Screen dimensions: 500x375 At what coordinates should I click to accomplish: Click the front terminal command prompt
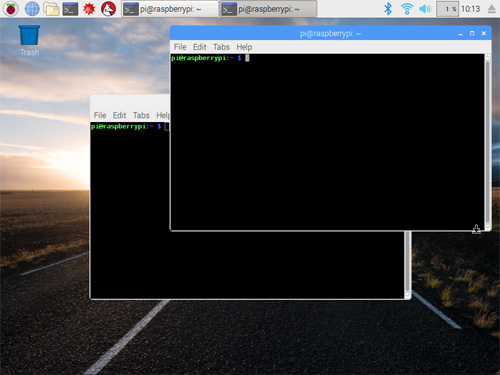click(x=210, y=58)
